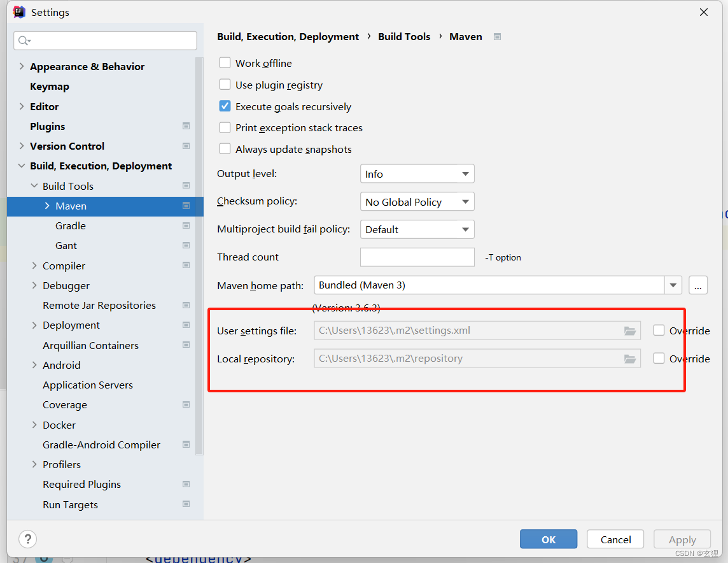Click the project-level icon beside Gradle-Android Compiler
This screenshot has width=728, height=563.
(186, 445)
